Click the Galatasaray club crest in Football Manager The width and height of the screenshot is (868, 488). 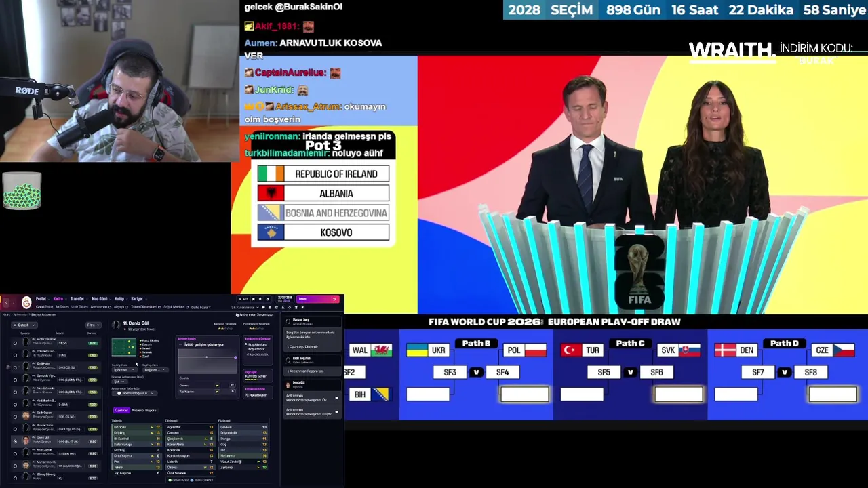[x=26, y=302]
